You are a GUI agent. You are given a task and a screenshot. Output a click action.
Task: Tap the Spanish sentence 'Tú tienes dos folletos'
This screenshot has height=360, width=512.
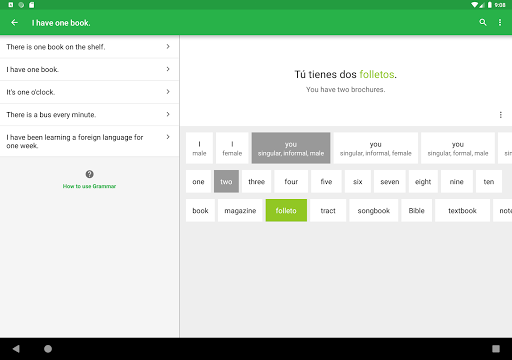tap(345, 74)
